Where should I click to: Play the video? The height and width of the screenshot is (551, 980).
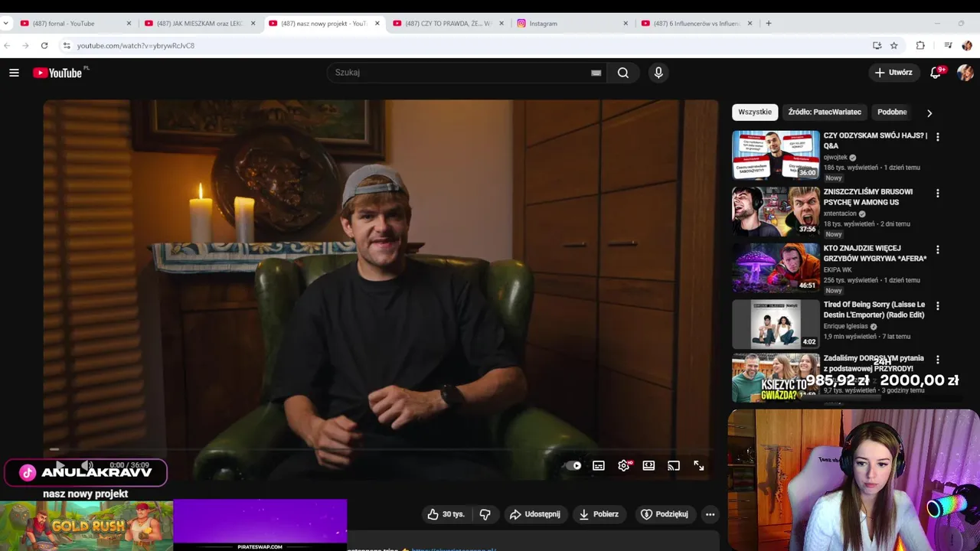(x=60, y=465)
